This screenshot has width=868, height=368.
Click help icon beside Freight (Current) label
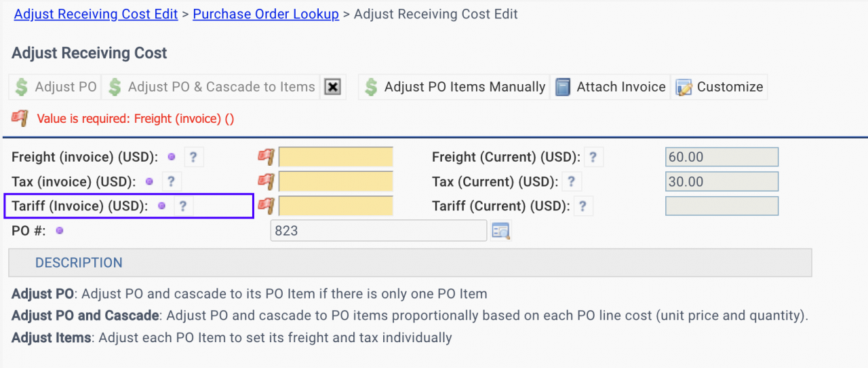coord(593,158)
